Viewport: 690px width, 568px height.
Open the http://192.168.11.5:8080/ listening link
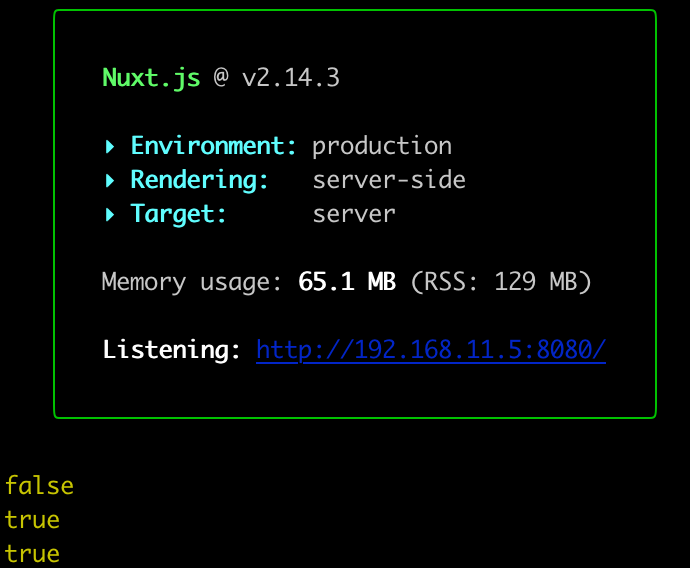tap(431, 350)
